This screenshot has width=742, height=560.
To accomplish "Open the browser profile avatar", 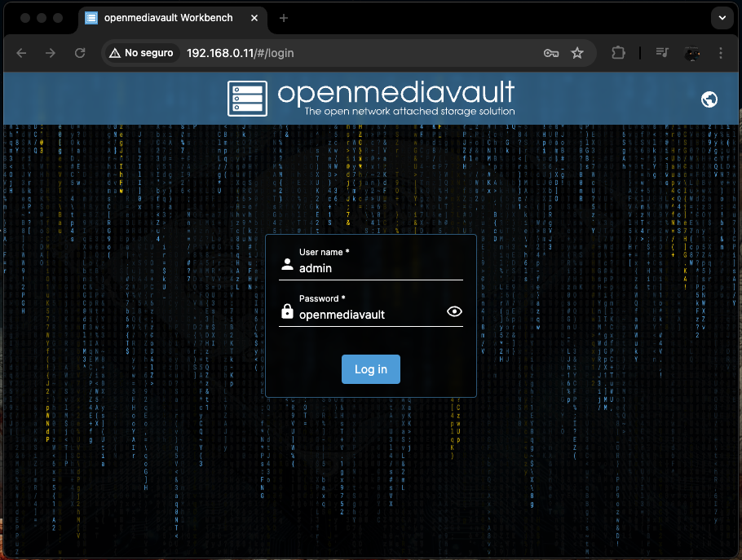I will tap(692, 53).
